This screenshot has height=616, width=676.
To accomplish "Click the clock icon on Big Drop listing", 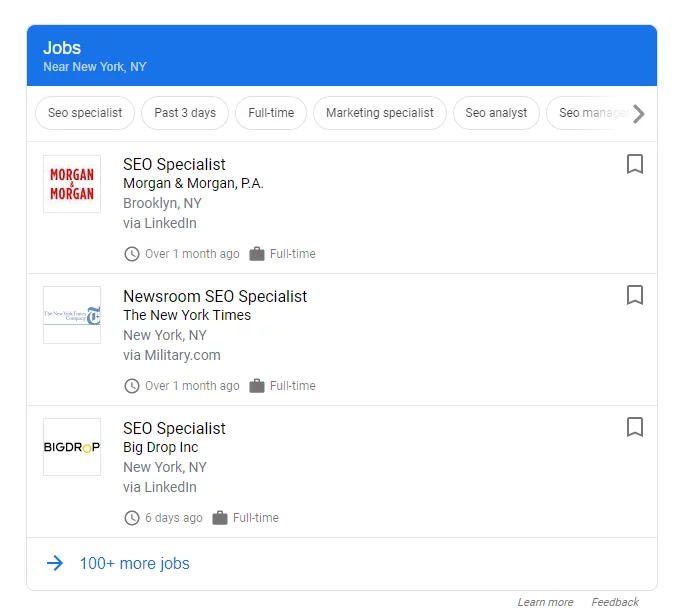I will 132,518.
